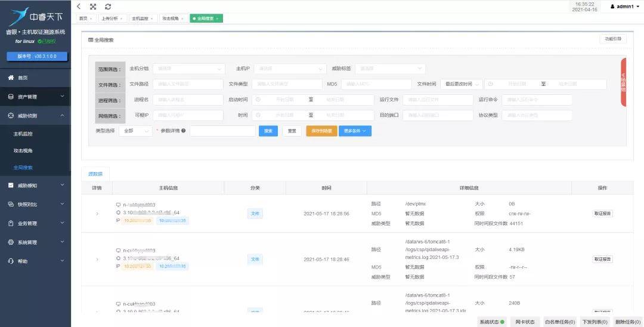
Task: Click the 中睿天下 bird logo
Action: coord(19,17)
